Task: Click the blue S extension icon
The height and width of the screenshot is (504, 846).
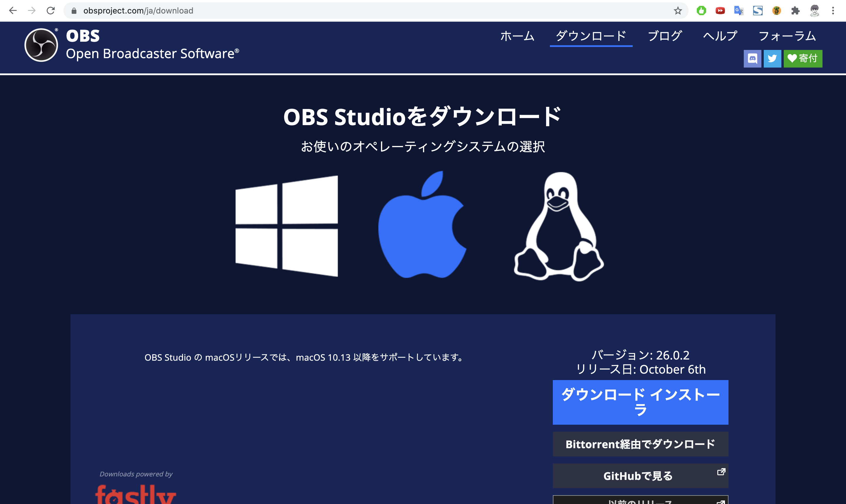Action: point(758,11)
